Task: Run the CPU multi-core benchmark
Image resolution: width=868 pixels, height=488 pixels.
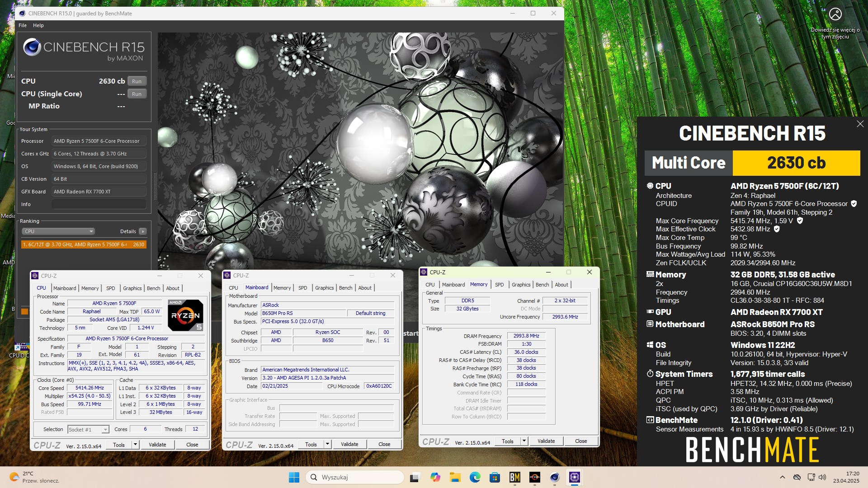Action: point(137,81)
